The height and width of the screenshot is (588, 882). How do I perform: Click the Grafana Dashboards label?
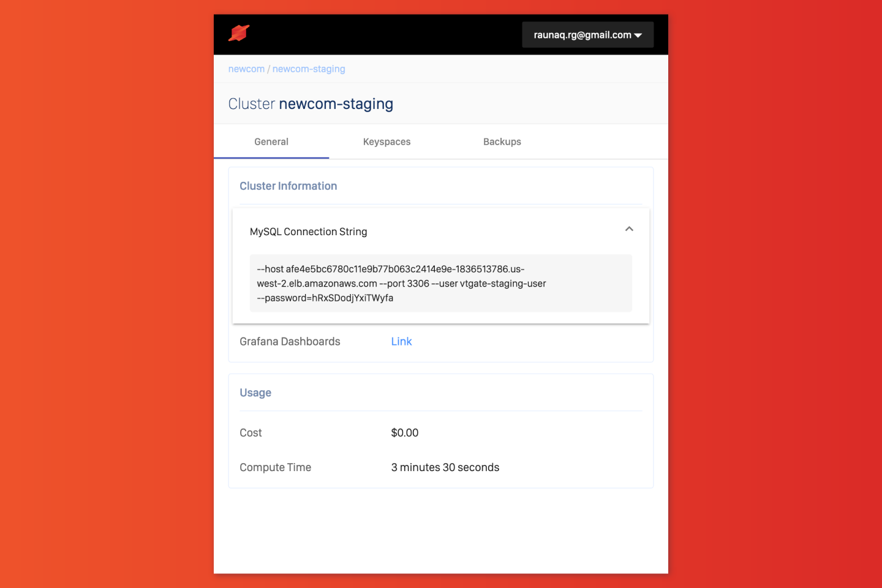tap(290, 342)
